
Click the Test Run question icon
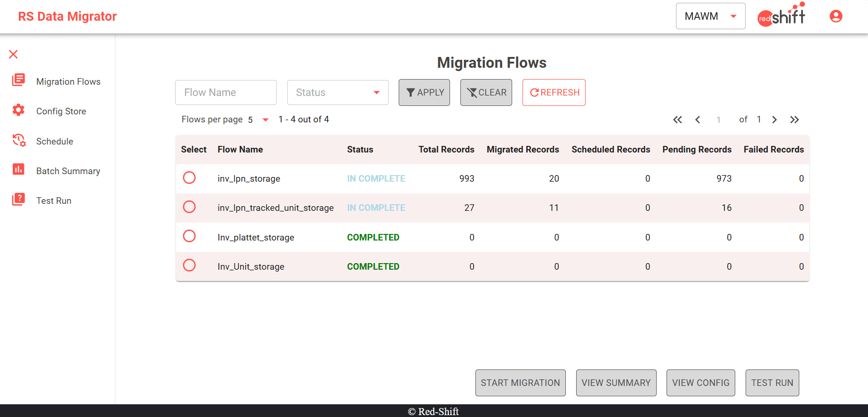[18, 200]
